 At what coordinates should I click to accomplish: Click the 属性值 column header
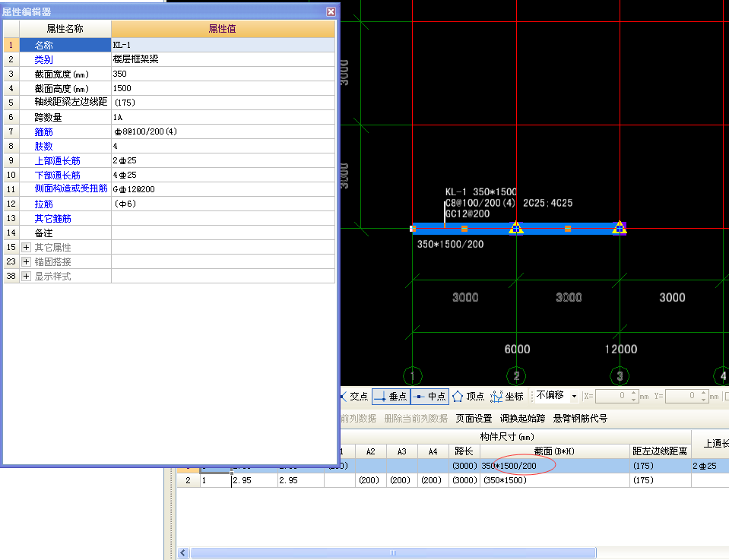click(x=223, y=29)
